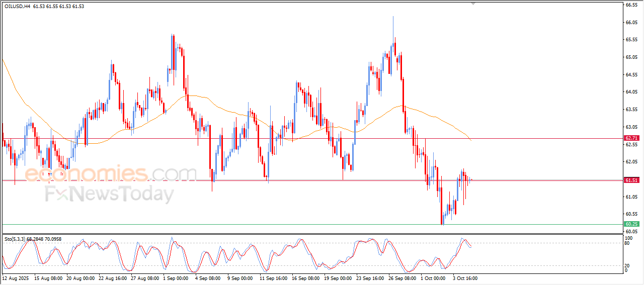Select the red 61.51 current price tag

(x=631, y=180)
